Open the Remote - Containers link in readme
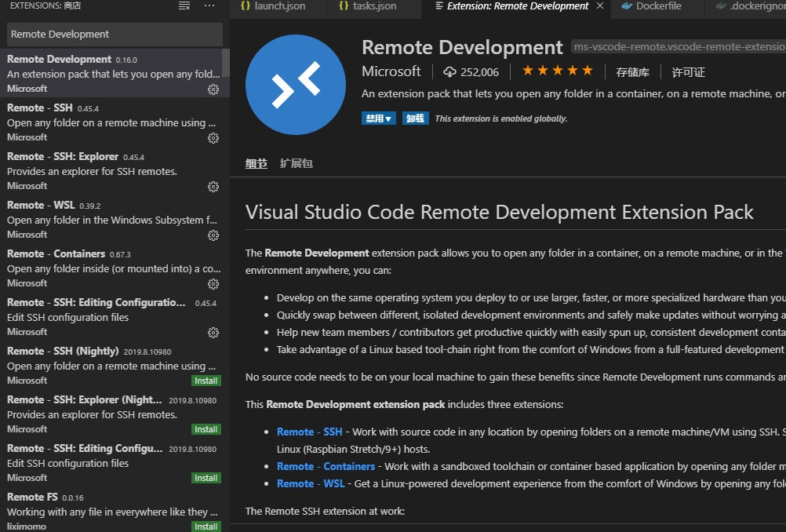This screenshot has height=532, width=786. [x=326, y=466]
